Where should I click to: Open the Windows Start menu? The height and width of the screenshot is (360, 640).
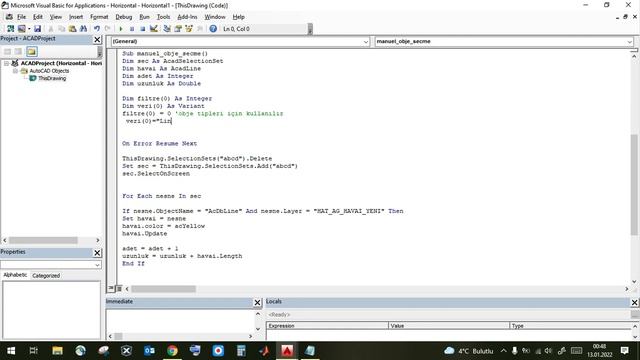(x=11, y=351)
